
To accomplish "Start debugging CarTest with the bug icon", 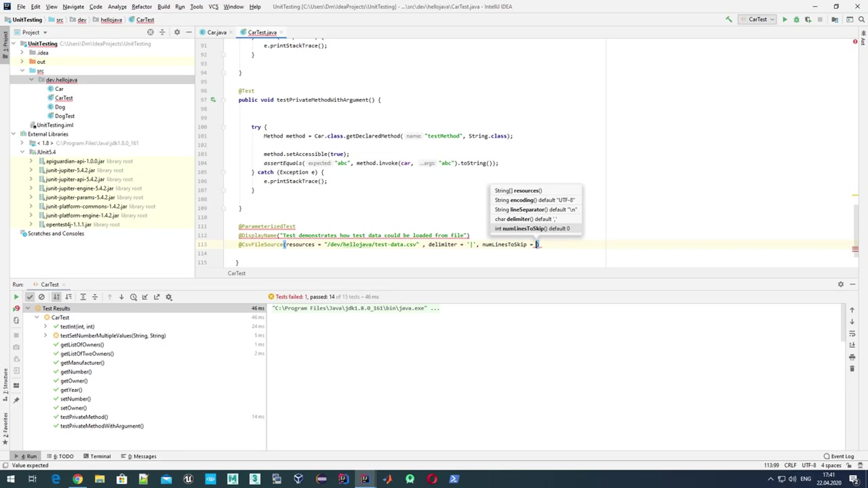I will [796, 19].
